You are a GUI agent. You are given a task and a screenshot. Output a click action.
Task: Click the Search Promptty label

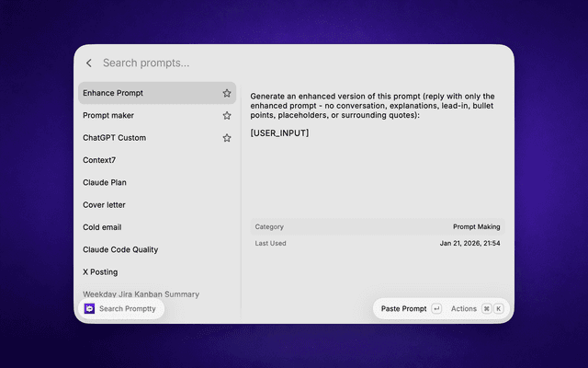coord(128,309)
